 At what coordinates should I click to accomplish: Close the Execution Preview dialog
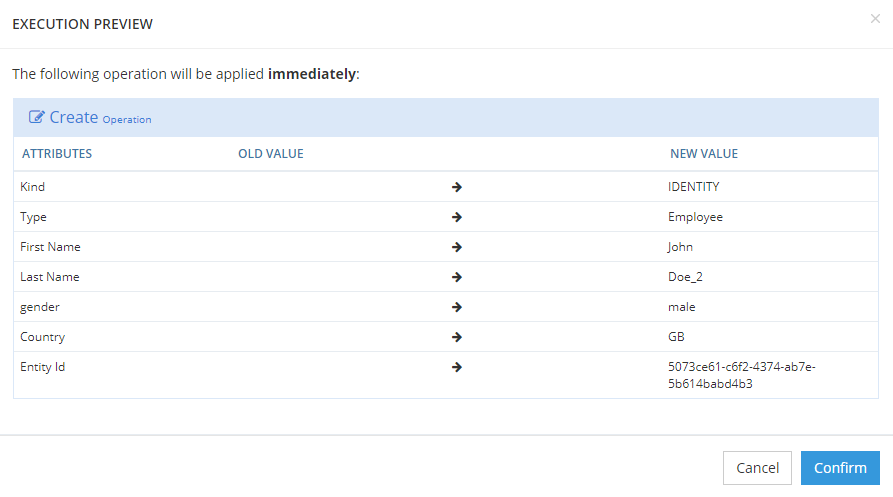click(875, 19)
